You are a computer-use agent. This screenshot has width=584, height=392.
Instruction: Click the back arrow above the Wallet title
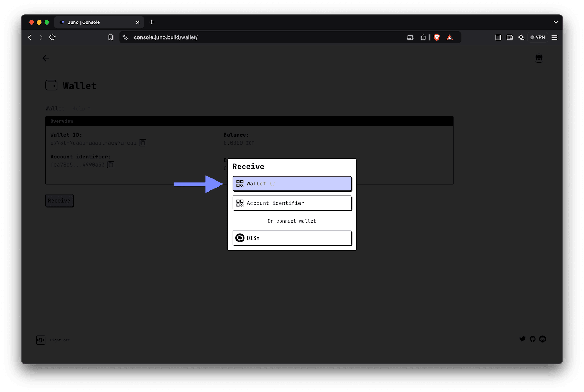pyautogui.click(x=46, y=58)
